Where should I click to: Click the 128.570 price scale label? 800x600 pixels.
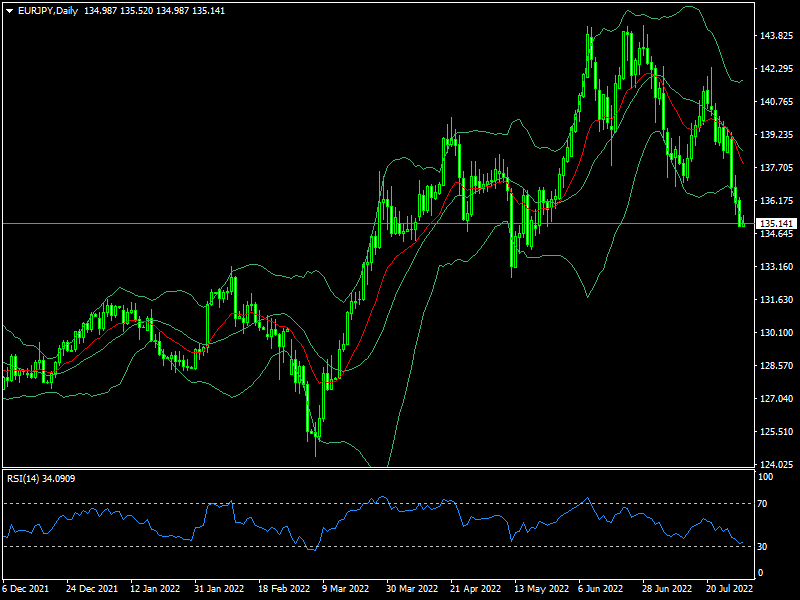777,366
